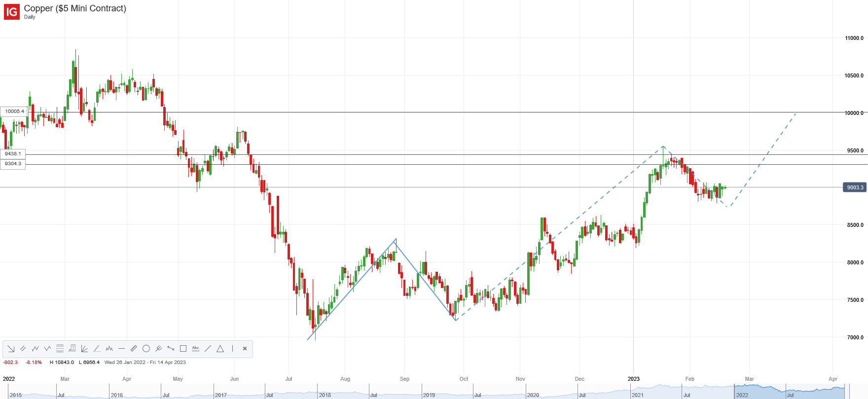Click the L 6956.4 low value
Viewport: 868px width, 399px height.
click(89, 363)
